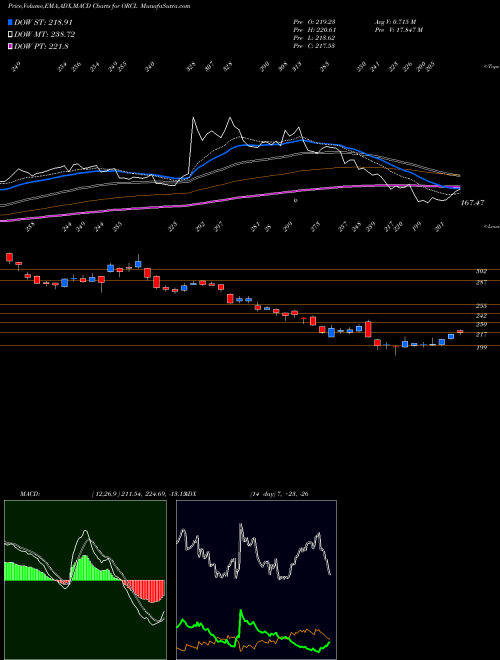Click the magenta DOW PT legend swatch
The image size is (500, 660).
coord(10,47)
